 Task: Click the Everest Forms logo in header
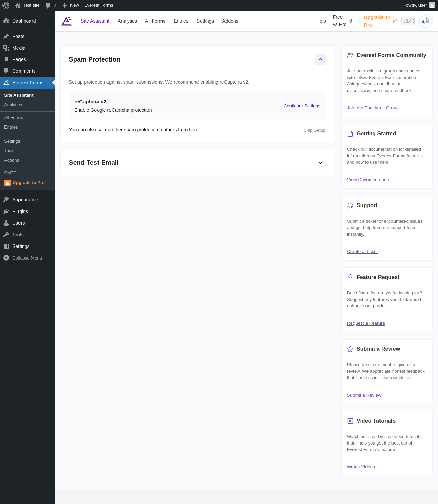point(66,21)
